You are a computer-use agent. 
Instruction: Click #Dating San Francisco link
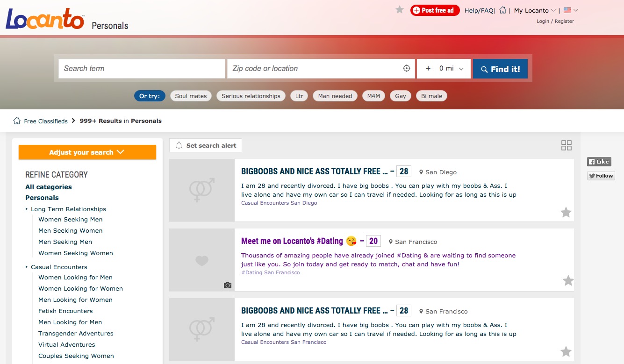tap(271, 272)
